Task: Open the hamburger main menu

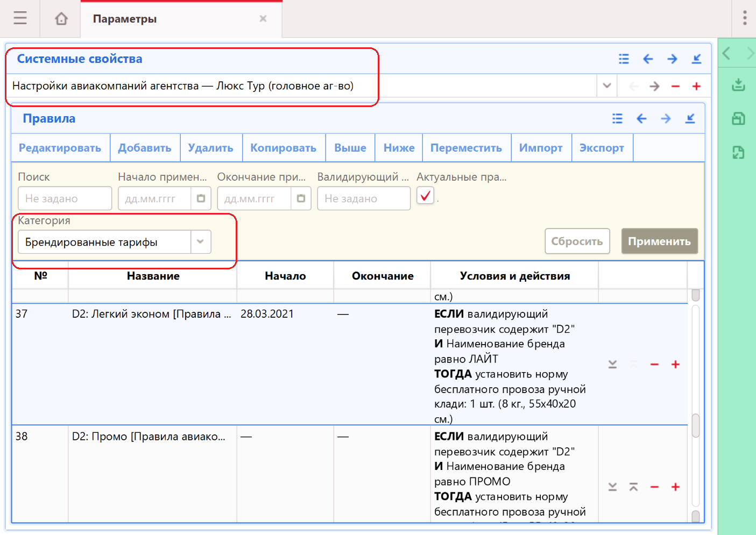Action: tap(20, 18)
